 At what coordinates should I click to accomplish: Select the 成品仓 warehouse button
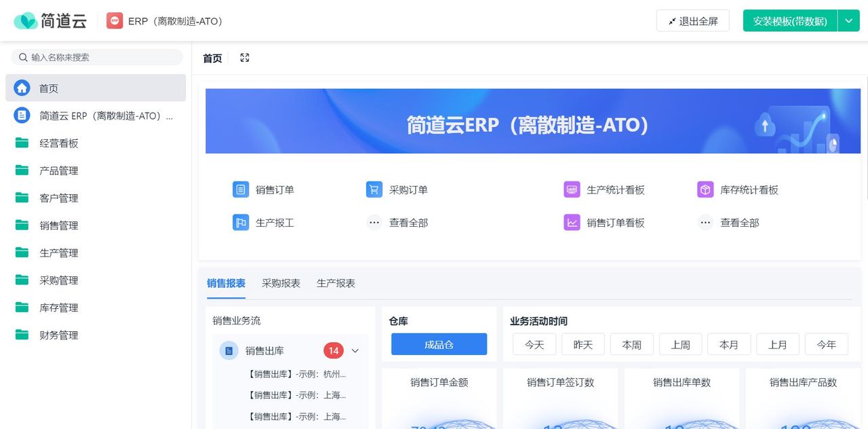coord(439,344)
